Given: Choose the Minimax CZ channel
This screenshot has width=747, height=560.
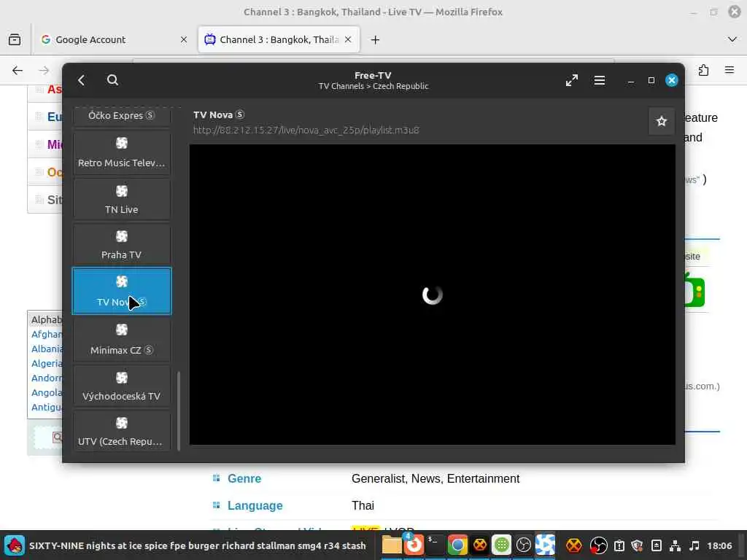Looking at the screenshot, I should coord(122,340).
